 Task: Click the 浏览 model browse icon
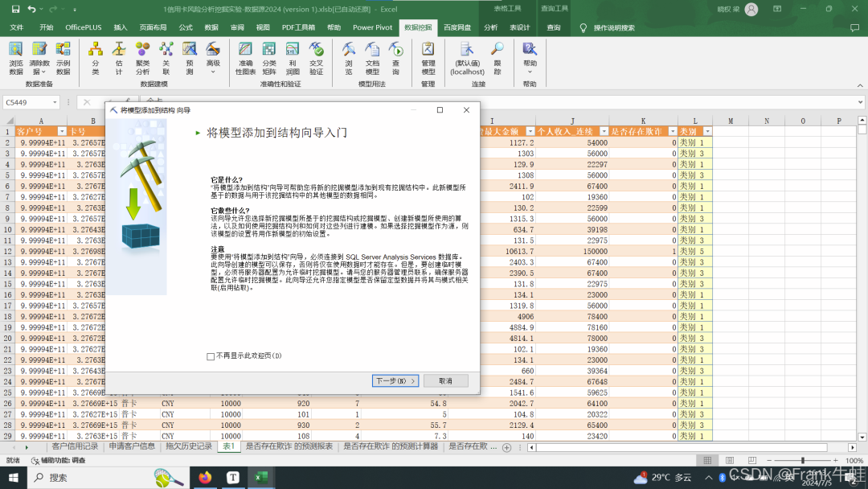pos(348,58)
